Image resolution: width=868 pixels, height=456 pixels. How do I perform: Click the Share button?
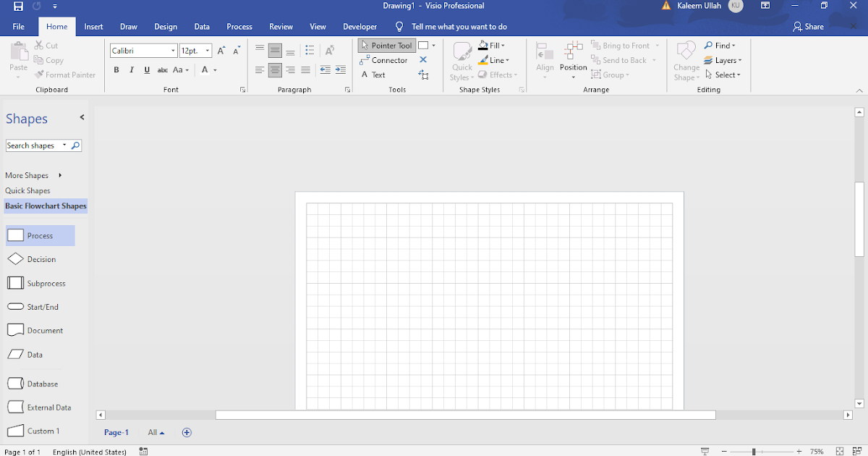pos(808,26)
